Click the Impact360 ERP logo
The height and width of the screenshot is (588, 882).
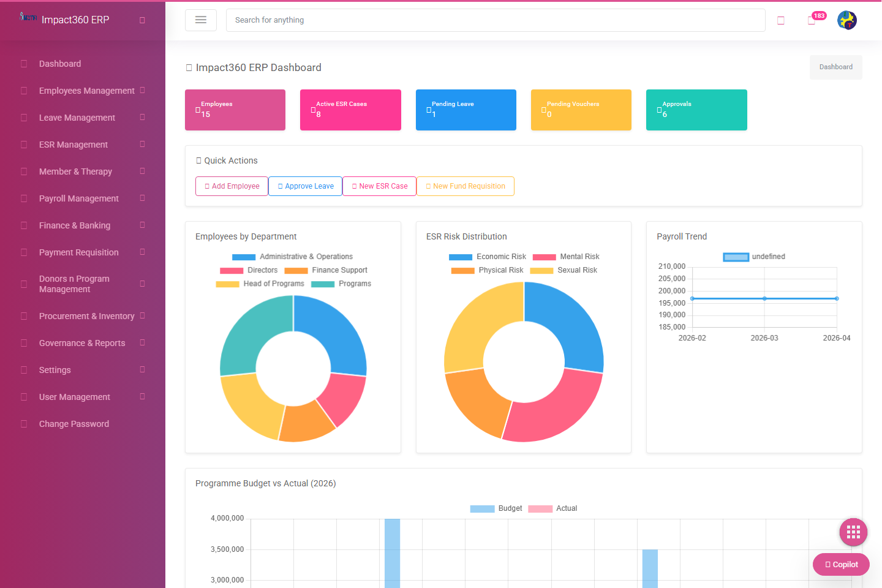[28, 17]
